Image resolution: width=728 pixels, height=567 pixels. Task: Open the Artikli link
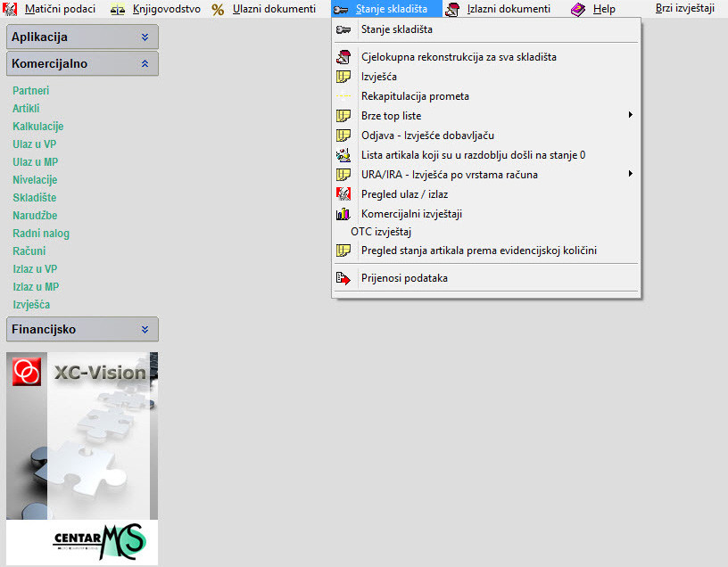click(26, 108)
